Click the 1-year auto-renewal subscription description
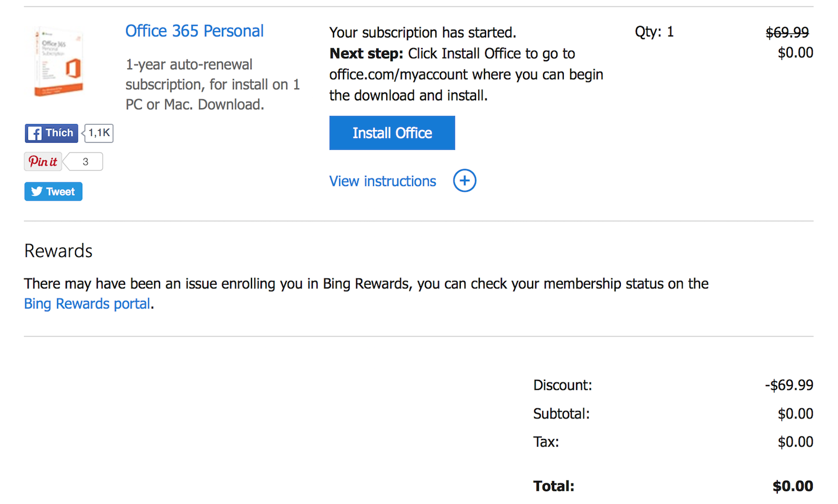Viewport: 838px width, 504px height. tap(212, 85)
